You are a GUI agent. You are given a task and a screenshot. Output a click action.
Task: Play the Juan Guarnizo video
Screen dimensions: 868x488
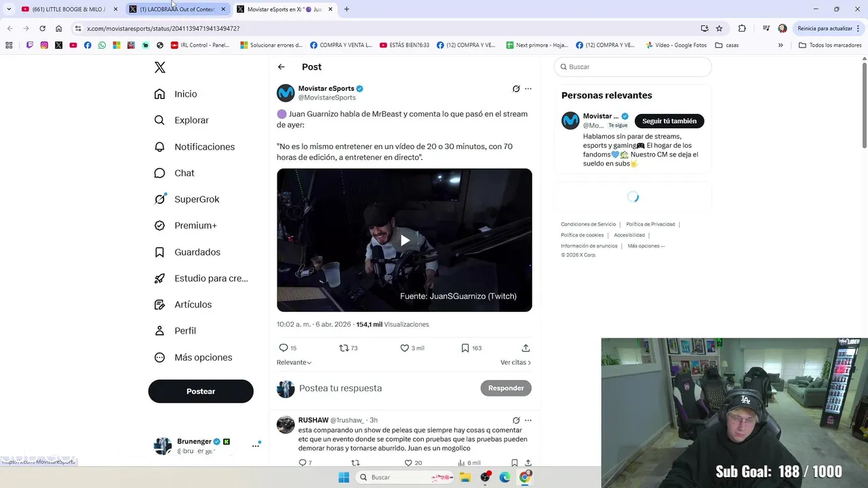click(404, 240)
